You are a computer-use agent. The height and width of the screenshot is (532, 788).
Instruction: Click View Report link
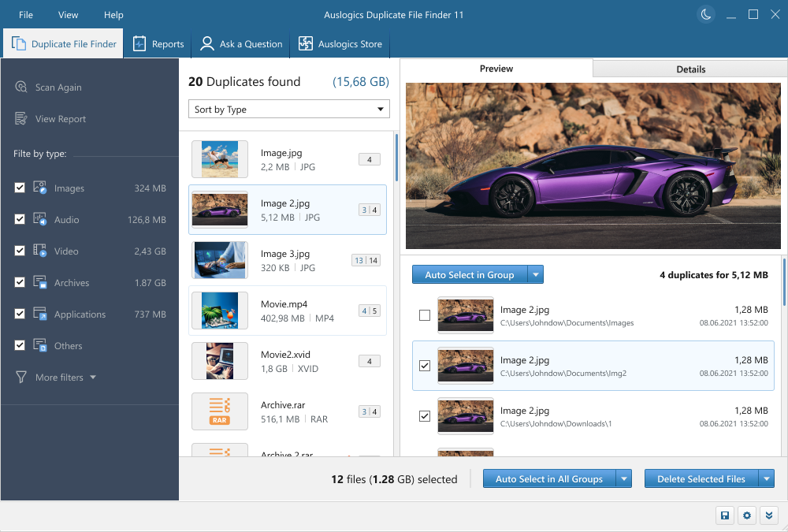[61, 119]
